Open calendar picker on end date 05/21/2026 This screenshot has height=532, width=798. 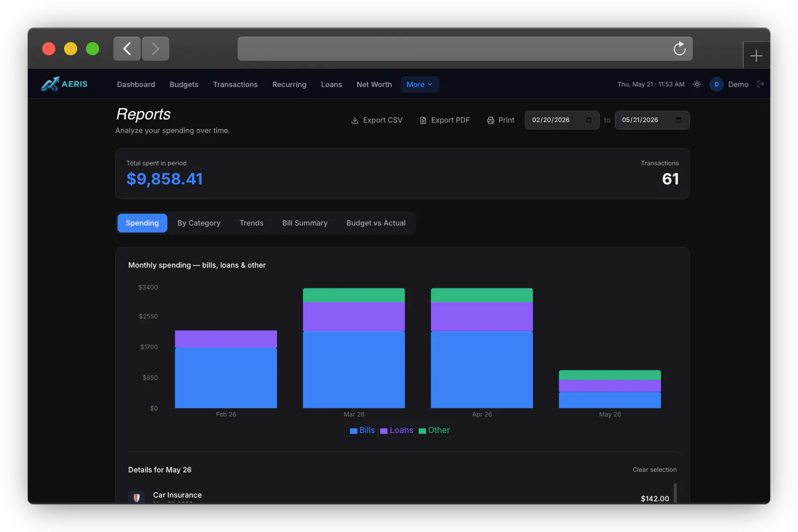pyautogui.click(x=679, y=120)
